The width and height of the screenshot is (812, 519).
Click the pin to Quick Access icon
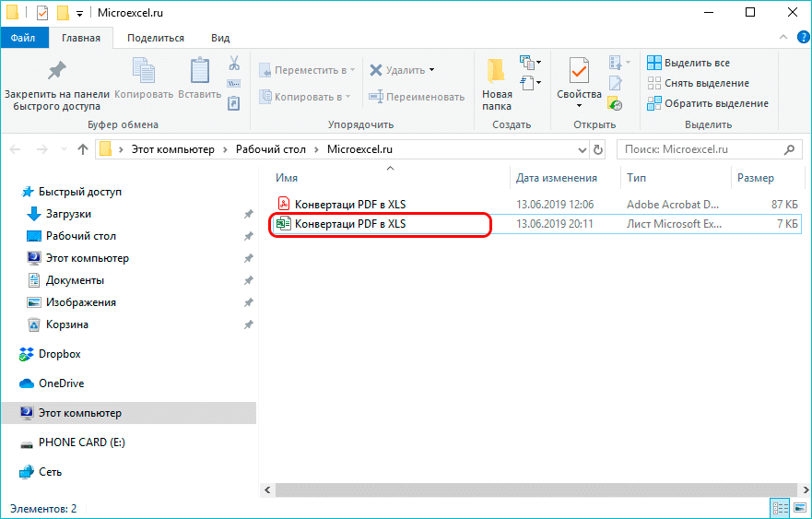56,72
